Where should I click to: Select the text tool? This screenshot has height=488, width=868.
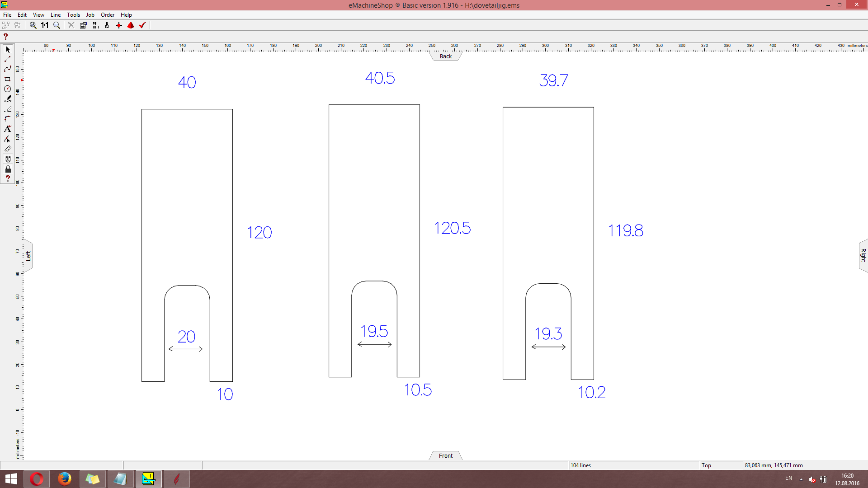point(7,129)
